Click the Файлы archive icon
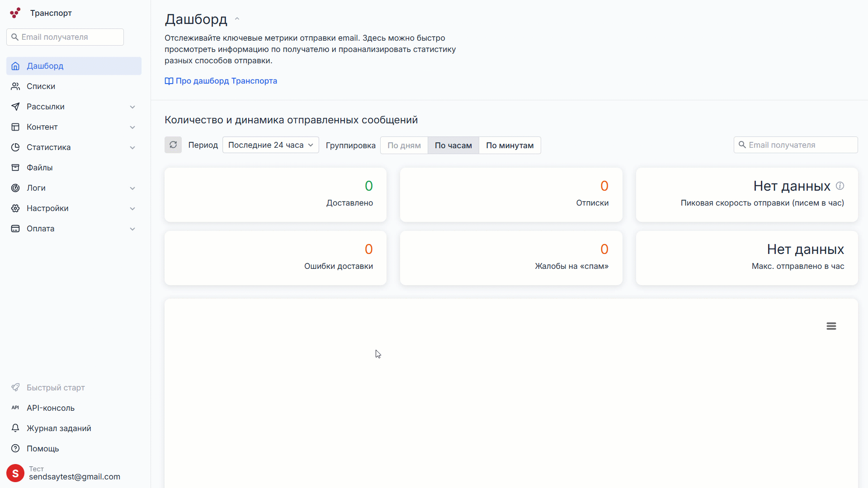Image resolution: width=868 pixels, height=488 pixels. [15, 168]
